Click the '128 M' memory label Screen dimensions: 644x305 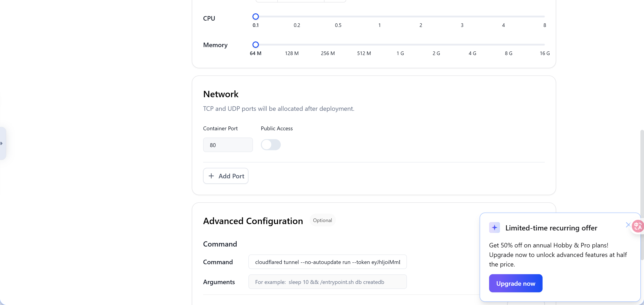[292, 53]
